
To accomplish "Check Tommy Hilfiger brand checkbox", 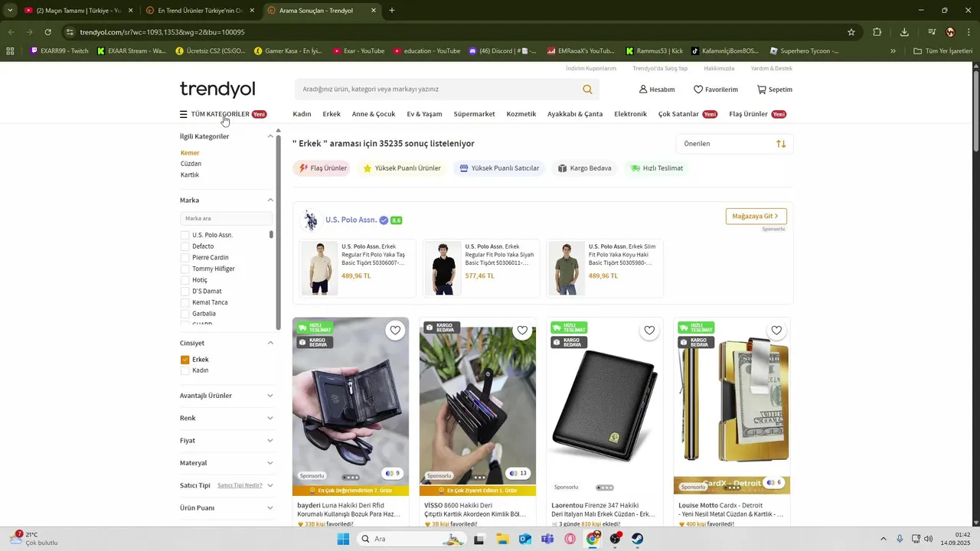I will click(185, 269).
